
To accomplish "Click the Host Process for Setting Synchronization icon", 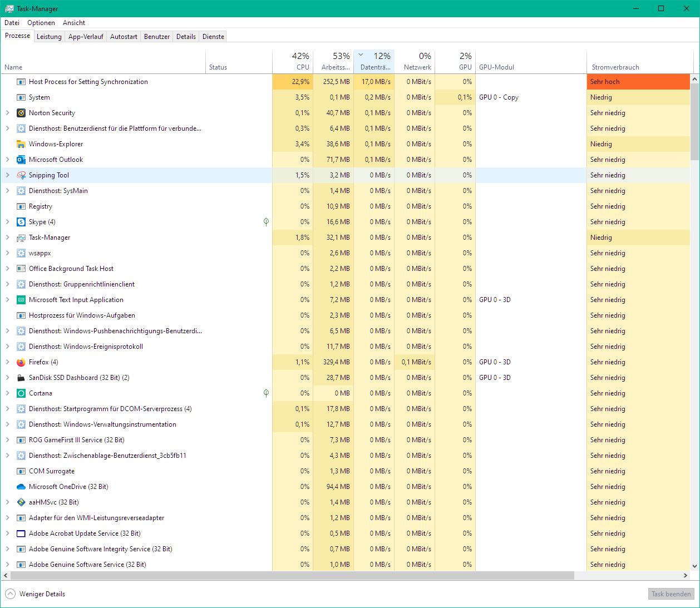I will click(x=21, y=82).
